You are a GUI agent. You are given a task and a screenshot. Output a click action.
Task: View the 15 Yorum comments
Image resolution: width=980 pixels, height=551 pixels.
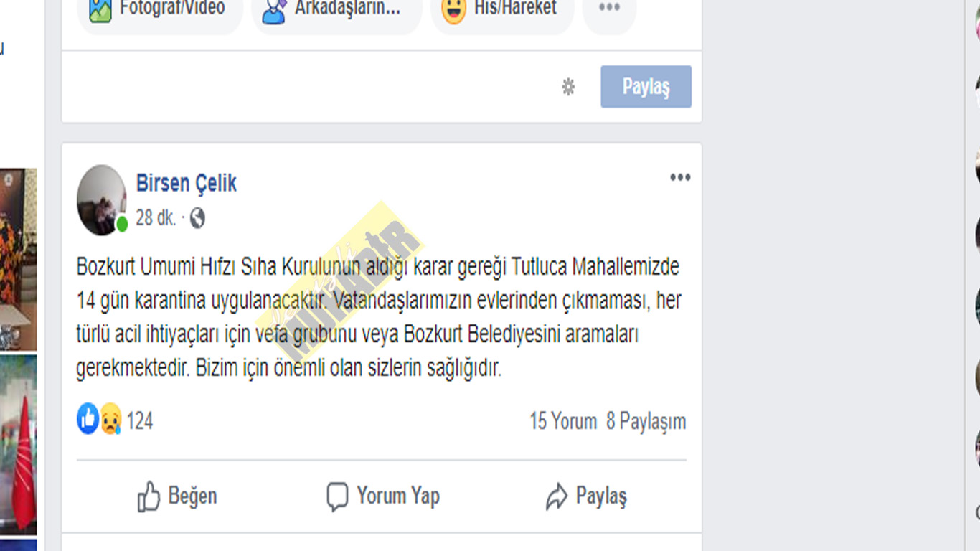click(x=563, y=421)
